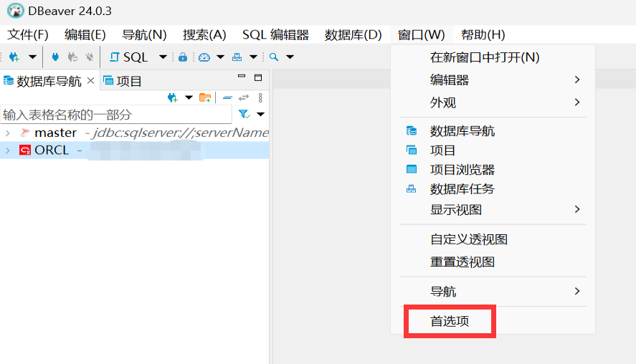Viewport: 636px width, 364px height.
Task: Toggle link with editor arrows icon
Action: click(244, 97)
